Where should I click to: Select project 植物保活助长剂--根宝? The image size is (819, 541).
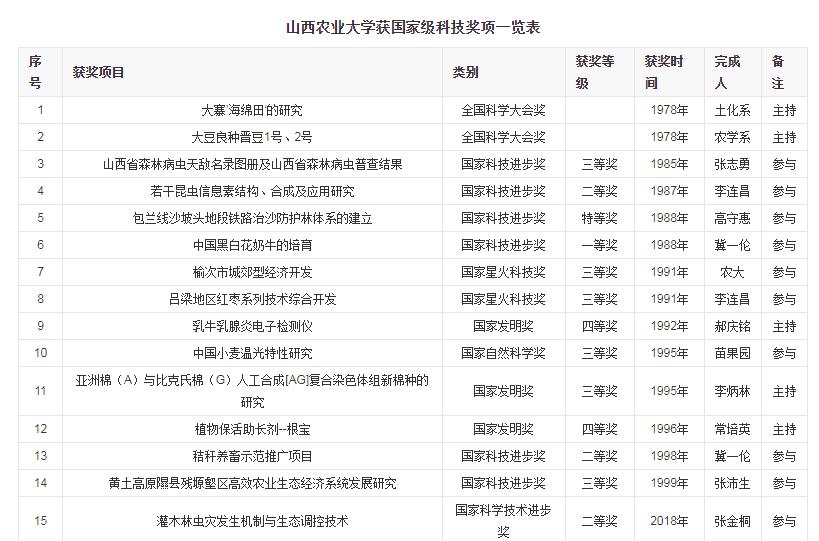click(x=252, y=429)
